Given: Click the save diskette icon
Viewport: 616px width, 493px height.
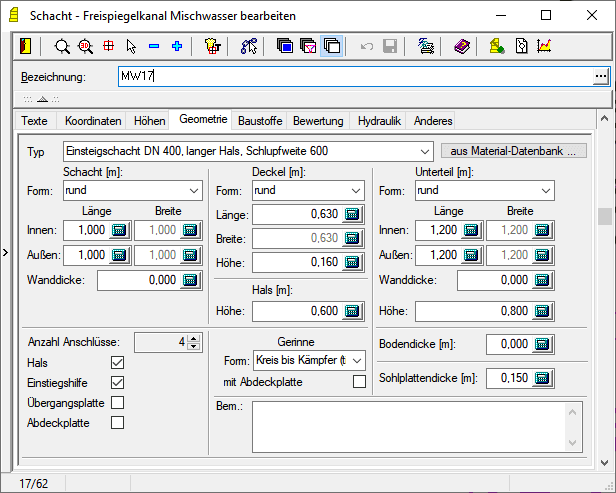Looking at the screenshot, I should [x=390, y=46].
